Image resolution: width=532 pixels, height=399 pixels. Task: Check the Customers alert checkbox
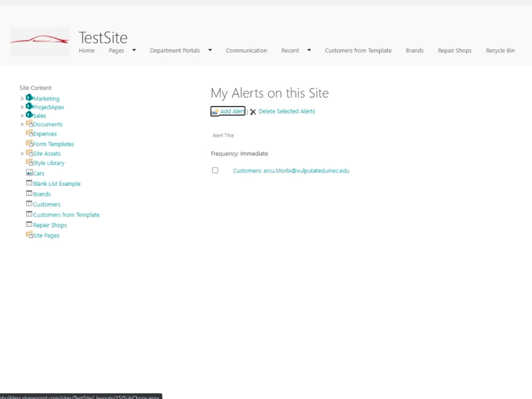215,171
